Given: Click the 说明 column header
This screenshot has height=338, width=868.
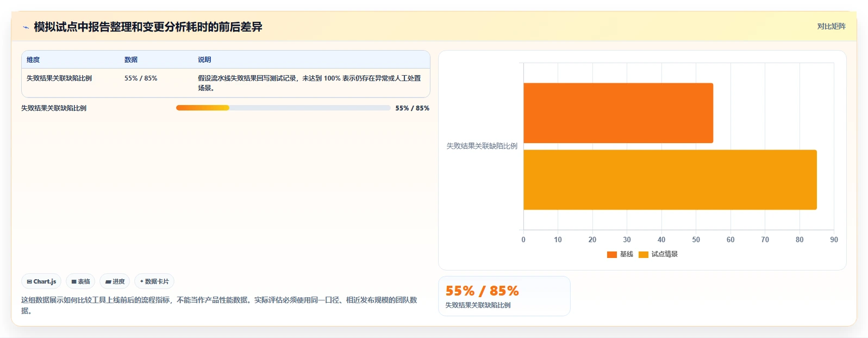Looking at the screenshot, I should point(204,60).
